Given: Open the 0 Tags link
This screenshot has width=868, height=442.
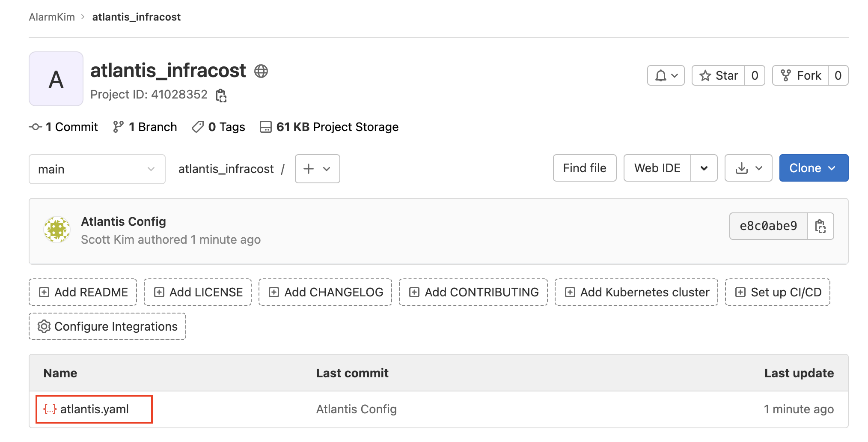Looking at the screenshot, I should click(x=218, y=127).
